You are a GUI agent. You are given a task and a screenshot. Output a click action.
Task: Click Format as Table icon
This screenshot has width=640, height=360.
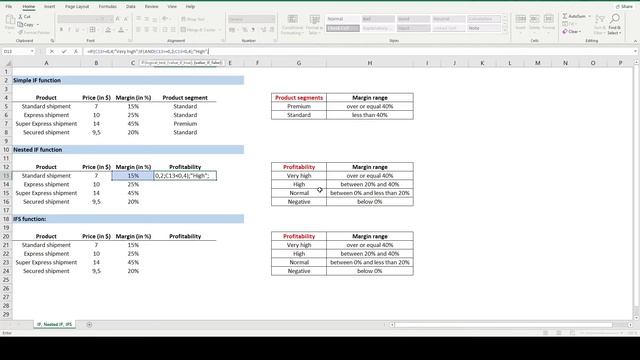[x=314, y=24]
